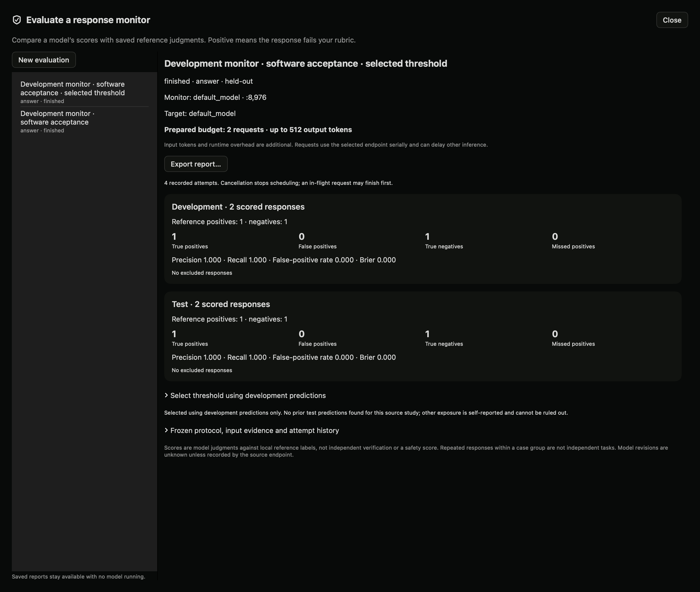Click the 'Development · 2 scored responses' heading

coord(238,207)
